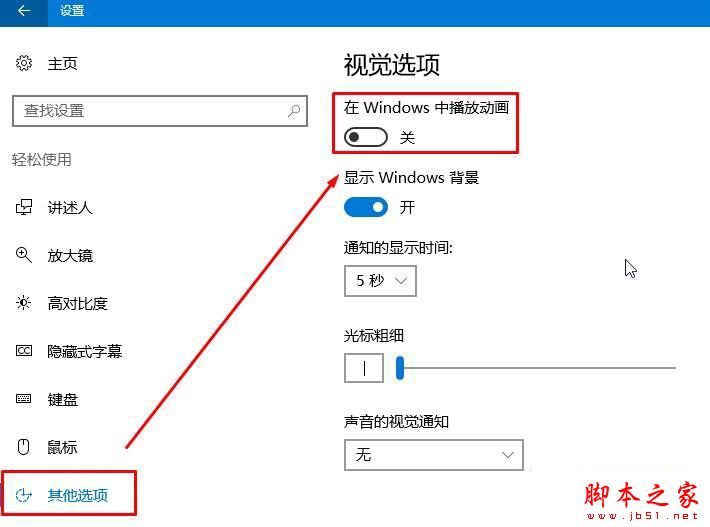710x527 pixels.
Task: Select the 放大镜 magnifier icon
Action: (24, 255)
